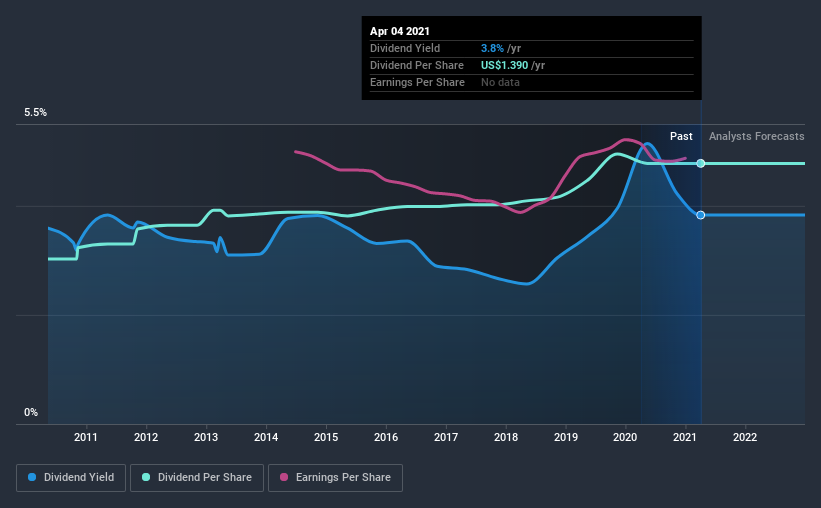Click the US$1.390 dividend per share value
The image size is (821, 508).
tap(505, 65)
